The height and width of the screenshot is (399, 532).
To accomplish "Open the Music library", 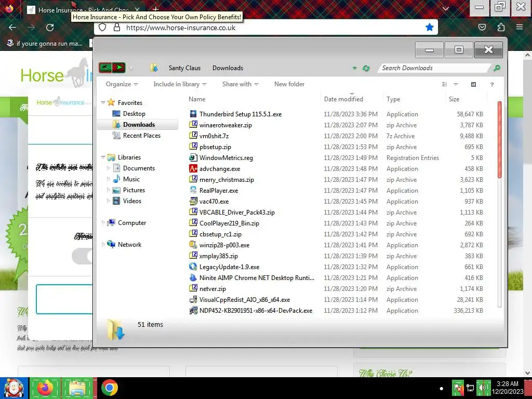I will [131, 179].
